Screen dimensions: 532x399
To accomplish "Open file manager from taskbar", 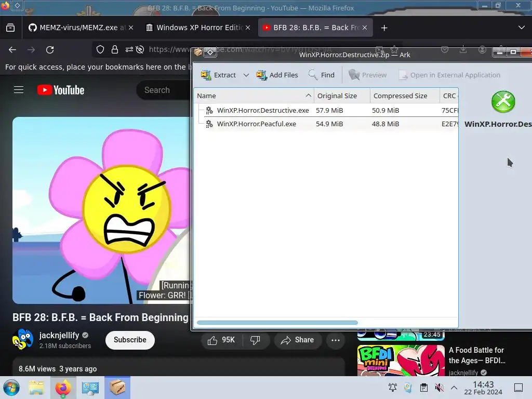I will [x=37, y=388].
